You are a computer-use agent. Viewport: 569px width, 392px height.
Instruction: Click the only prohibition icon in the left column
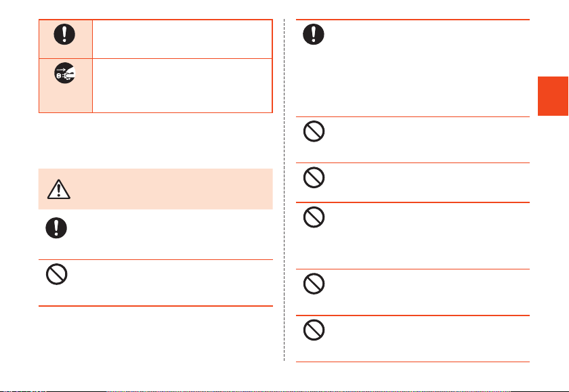tap(57, 274)
